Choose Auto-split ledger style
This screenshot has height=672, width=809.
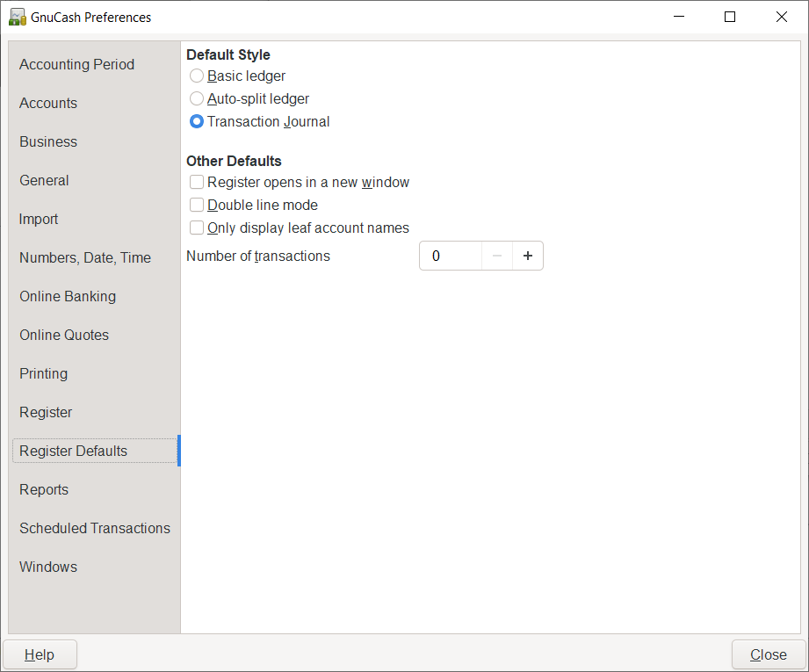pyautogui.click(x=197, y=99)
